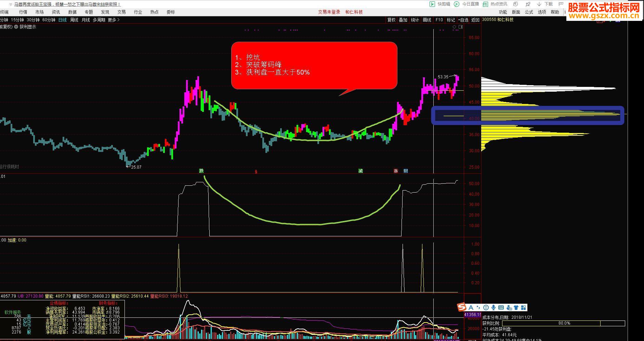
Task: Switch Sogou input language with A icon
Action: [471, 307]
